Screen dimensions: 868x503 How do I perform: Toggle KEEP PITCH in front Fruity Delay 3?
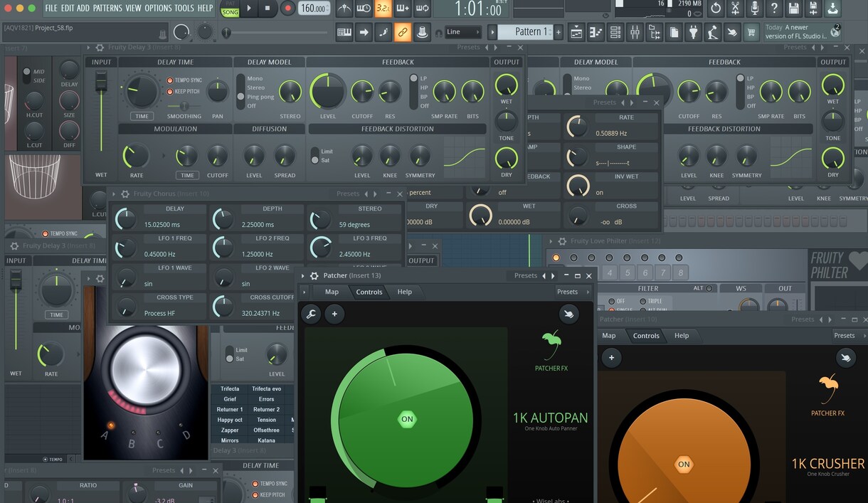(x=184, y=91)
